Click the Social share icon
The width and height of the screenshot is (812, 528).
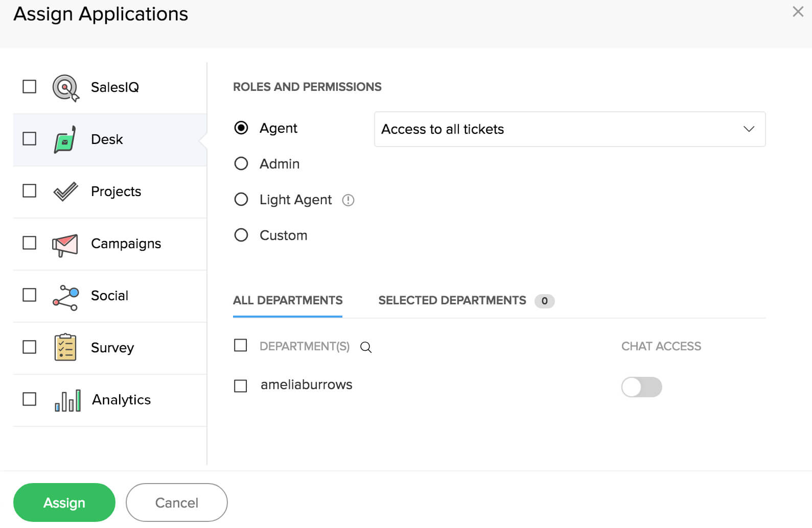pos(65,298)
